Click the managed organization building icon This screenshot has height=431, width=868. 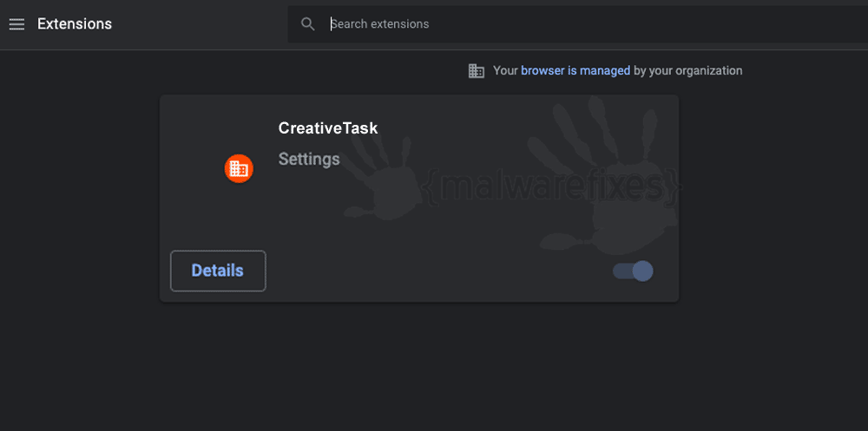tap(476, 71)
